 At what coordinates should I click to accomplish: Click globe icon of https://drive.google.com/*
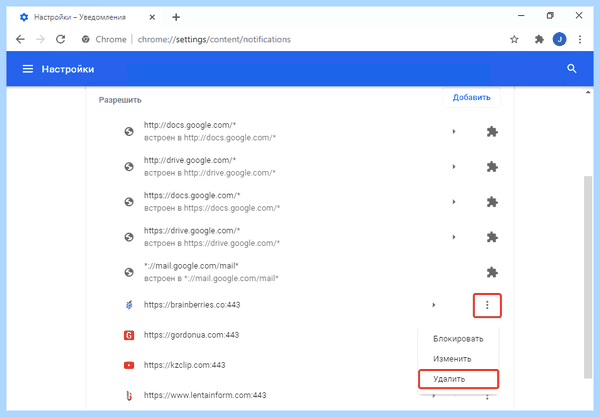coord(129,237)
